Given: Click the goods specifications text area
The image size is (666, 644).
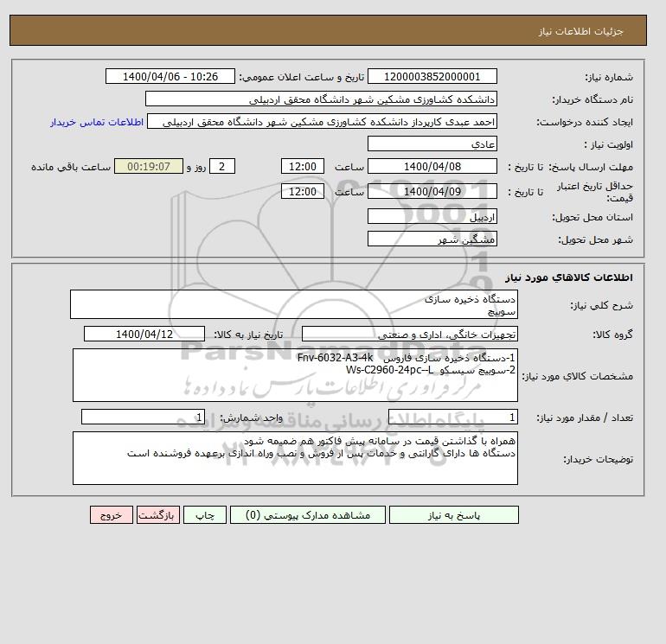Looking at the screenshot, I should [x=295, y=375].
